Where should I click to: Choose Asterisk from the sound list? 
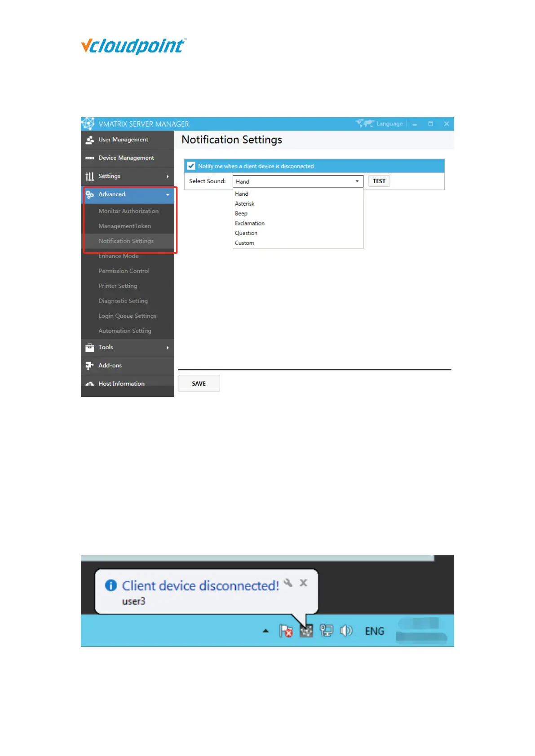298,204
